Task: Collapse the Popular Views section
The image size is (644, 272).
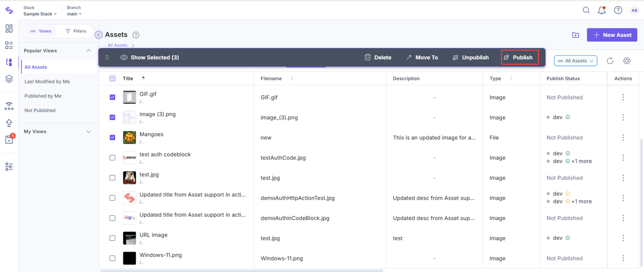Action: click(89, 50)
